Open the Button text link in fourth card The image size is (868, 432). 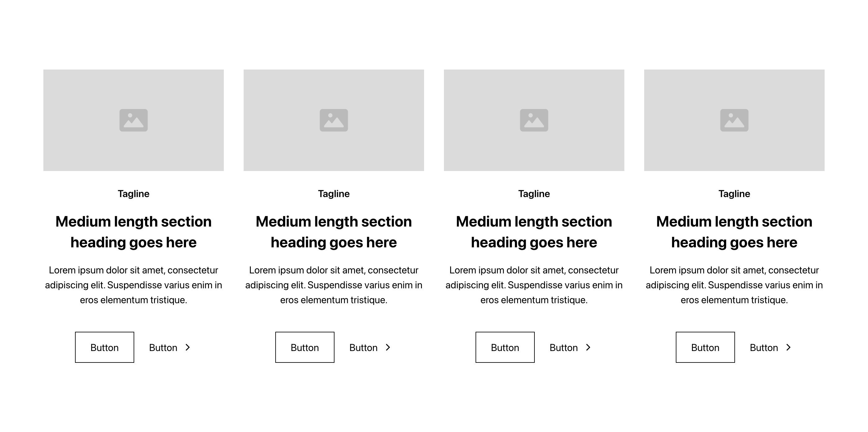point(771,347)
